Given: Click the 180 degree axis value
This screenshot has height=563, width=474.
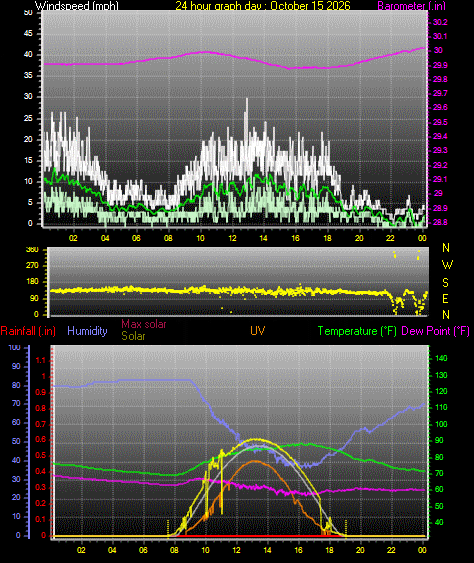Looking at the screenshot, I should click(32, 282).
